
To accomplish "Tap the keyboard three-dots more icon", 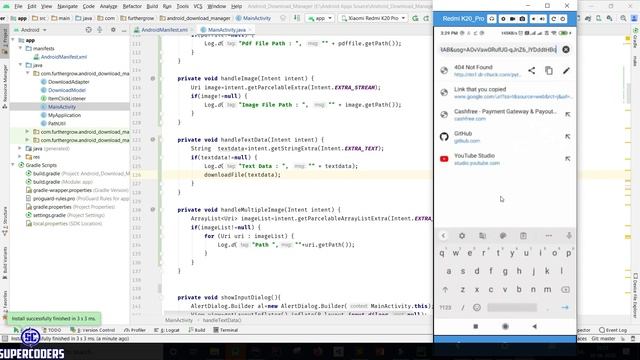I will (x=548, y=236).
